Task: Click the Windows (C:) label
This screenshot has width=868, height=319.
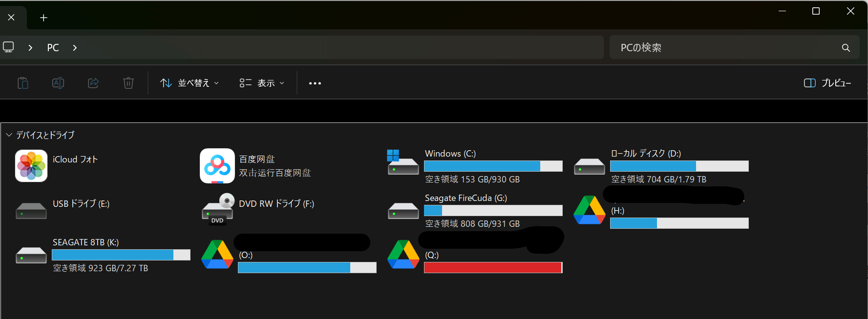Action: point(450,154)
